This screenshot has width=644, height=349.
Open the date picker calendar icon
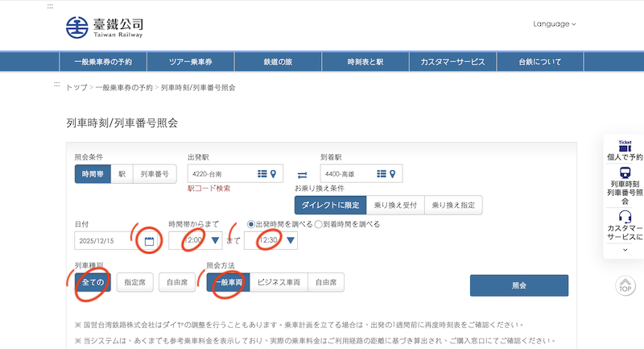click(149, 240)
